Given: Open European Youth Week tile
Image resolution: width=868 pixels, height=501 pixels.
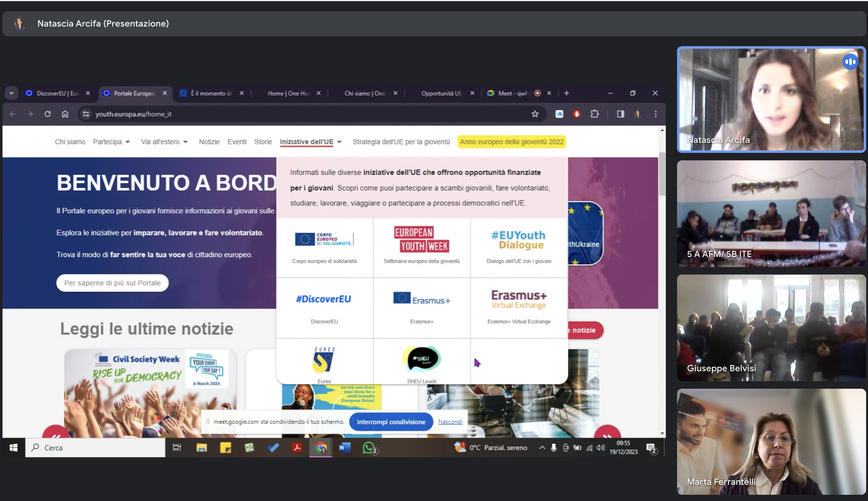Looking at the screenshot, I should (422, 248).
